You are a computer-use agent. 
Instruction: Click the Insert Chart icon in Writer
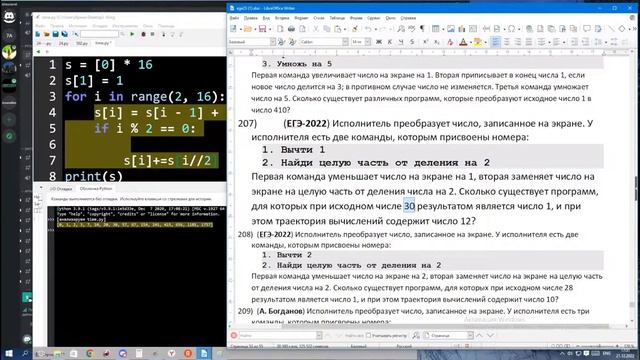pyautogui.click(x=462, y=29)
